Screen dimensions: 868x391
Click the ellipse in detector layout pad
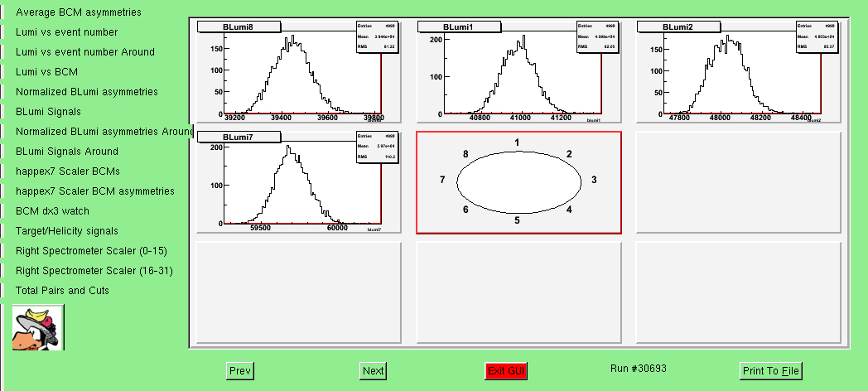(x=518, y=182)
